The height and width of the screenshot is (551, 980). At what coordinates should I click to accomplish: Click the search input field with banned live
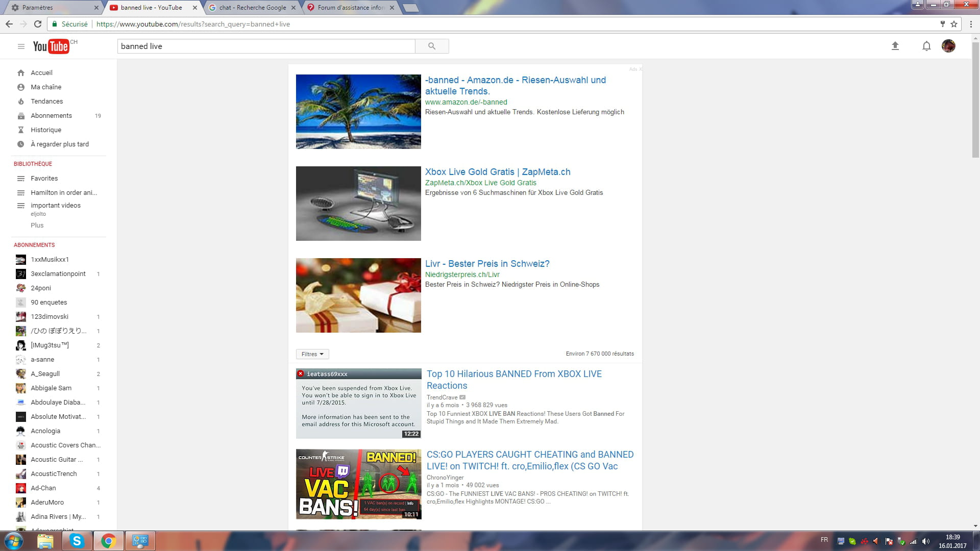pos(266,46)
